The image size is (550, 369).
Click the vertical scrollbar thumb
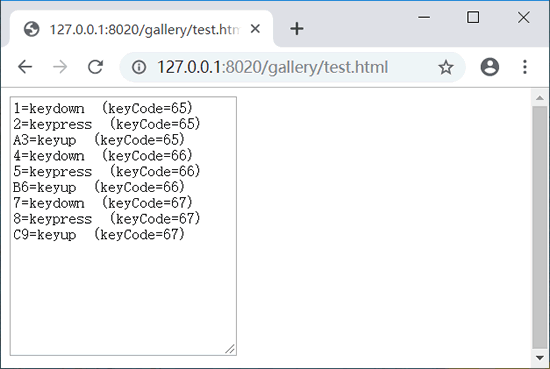point(540,227)
